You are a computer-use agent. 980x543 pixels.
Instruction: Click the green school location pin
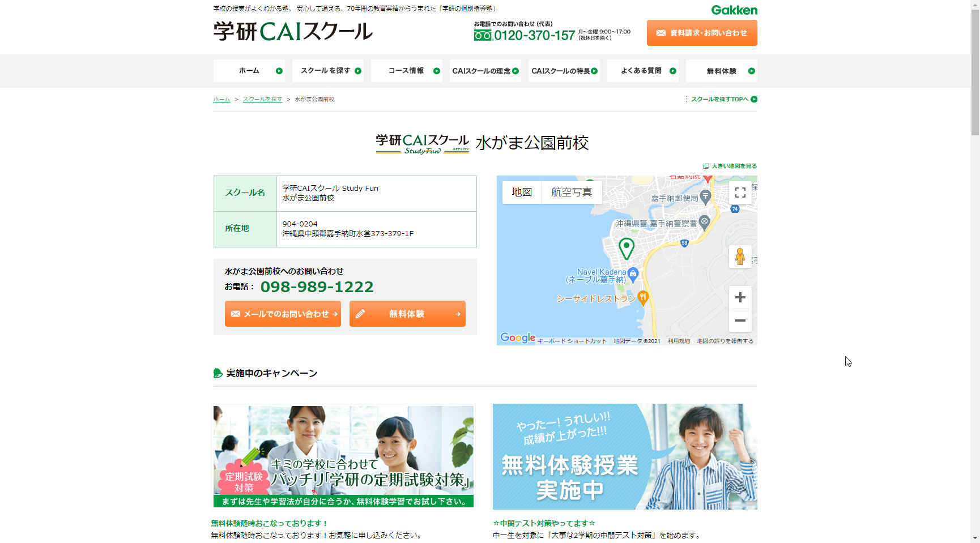tap(627, 249)
